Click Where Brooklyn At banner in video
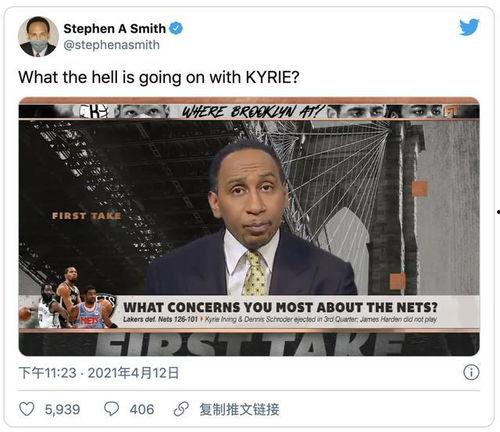Viewport: 500px width, 432px height. tap(249, 112)
